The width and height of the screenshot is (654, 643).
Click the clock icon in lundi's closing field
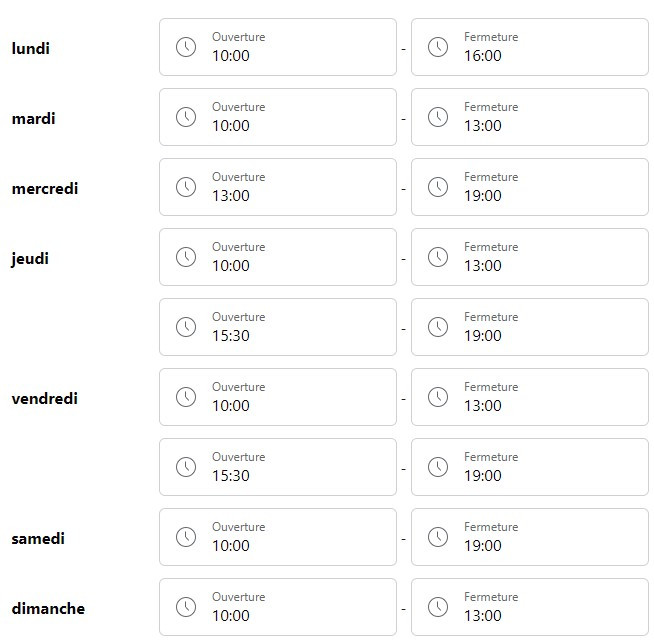tap(438, 47)
